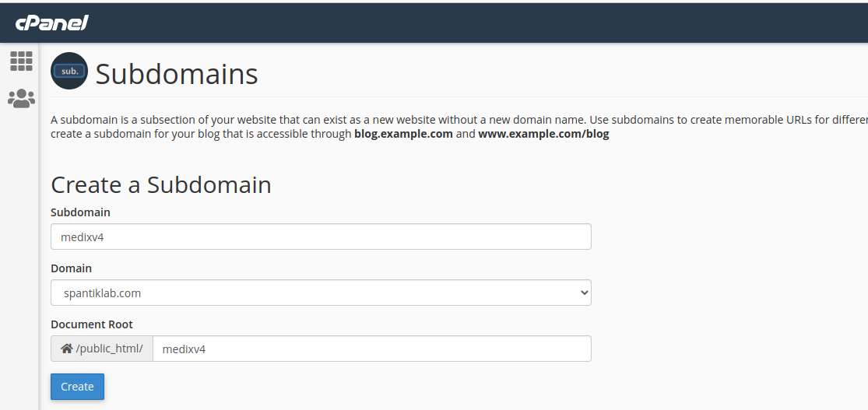Click the /public_html/ path prefix
868x410 pixels.
click(x=109, y=349)
